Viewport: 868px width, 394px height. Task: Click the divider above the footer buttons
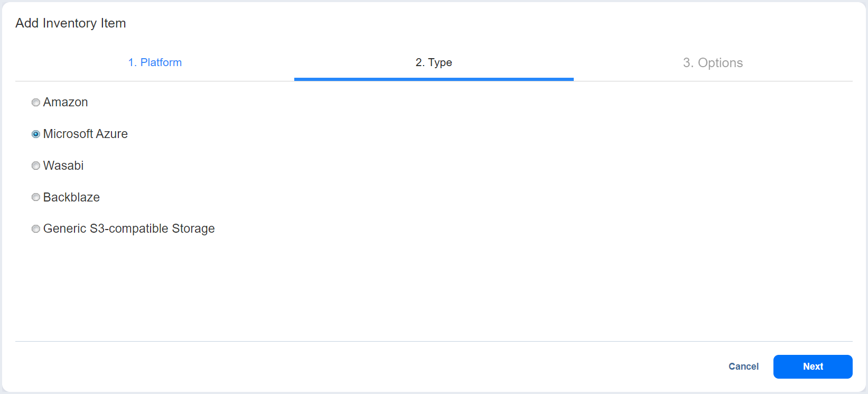pos(433,341)
